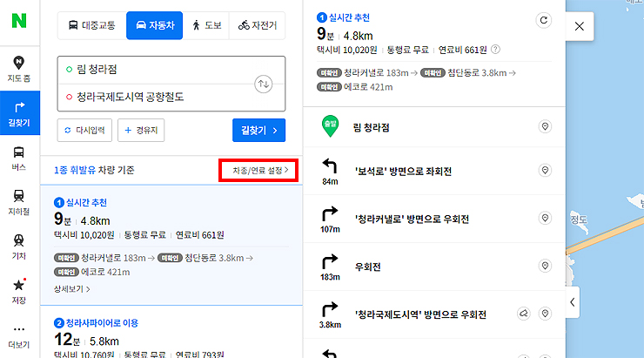This screenshot has height=358, width=644.
Task: Refresh the real-time route
Action: tap(543, 20)
